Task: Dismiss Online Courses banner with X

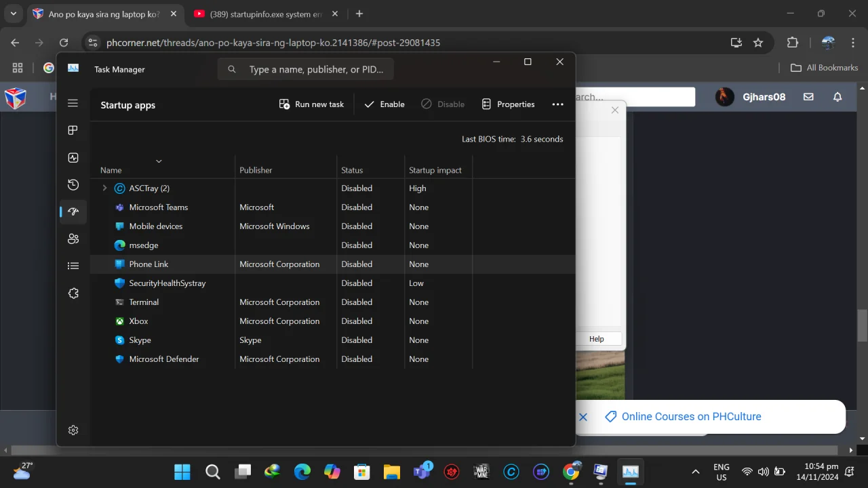Action: (583, 417)
